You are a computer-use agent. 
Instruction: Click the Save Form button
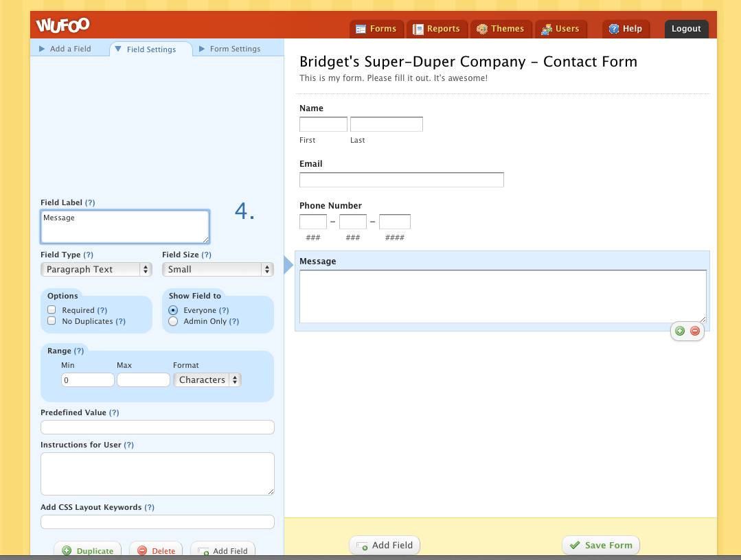(x=601, y=546)
